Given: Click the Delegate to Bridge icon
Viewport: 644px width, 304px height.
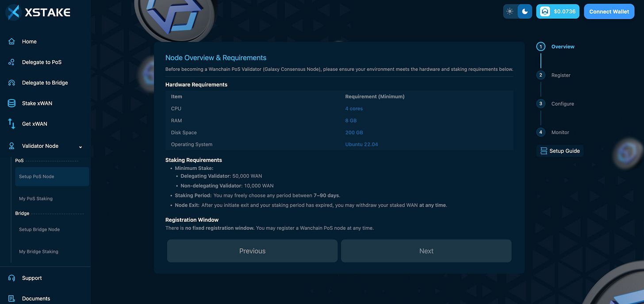Looking at the screenshot, I should tap(12, 83).
